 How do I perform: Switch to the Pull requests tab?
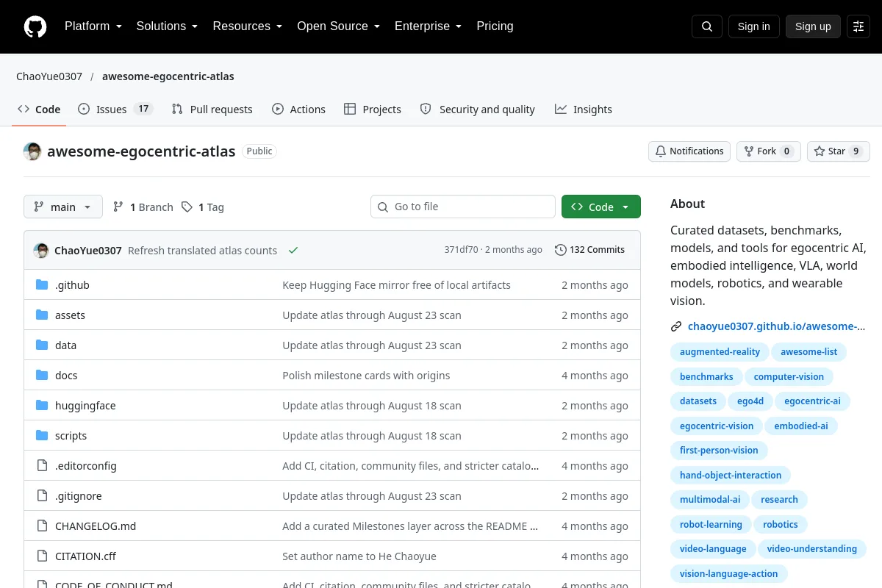[212, 110]
